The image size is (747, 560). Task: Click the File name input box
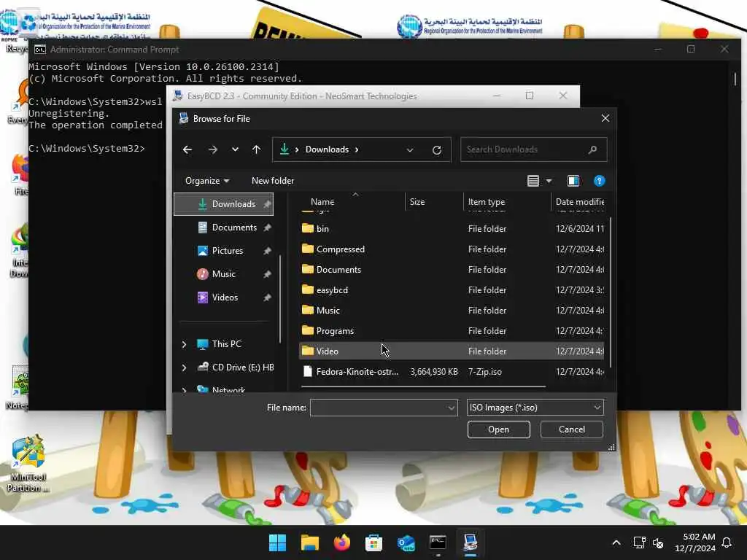pyautogui.click(x=378, y=408)
